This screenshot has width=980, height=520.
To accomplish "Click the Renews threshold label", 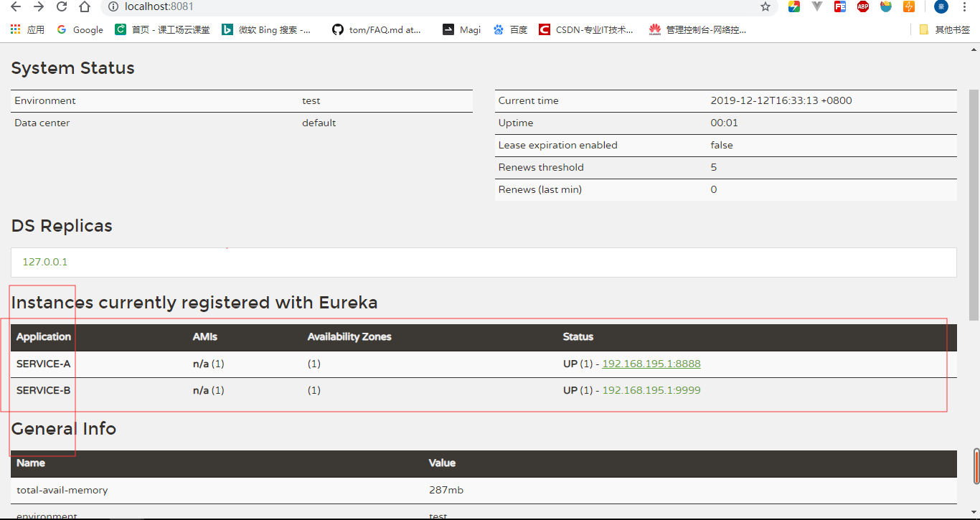I will [x=541, y=167].
